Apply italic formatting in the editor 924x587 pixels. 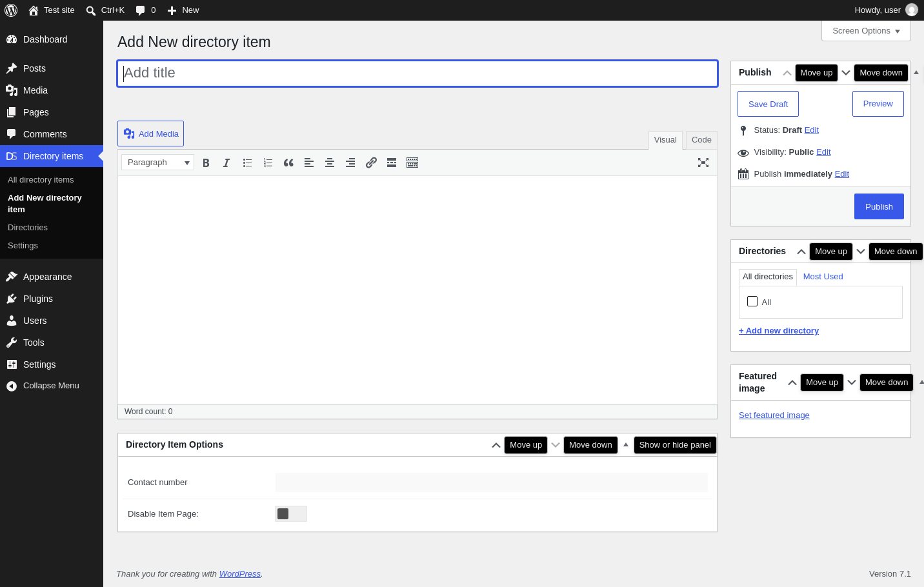226,163
